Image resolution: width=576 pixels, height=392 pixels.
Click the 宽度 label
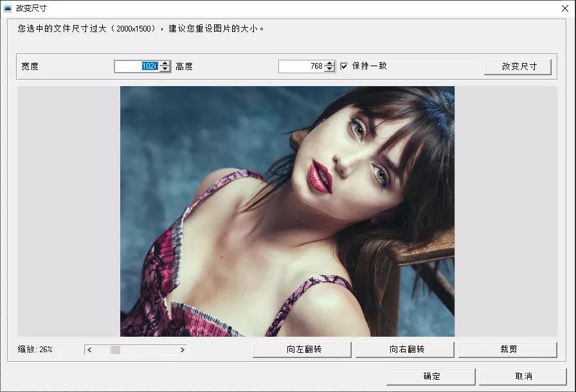point(30,66)
